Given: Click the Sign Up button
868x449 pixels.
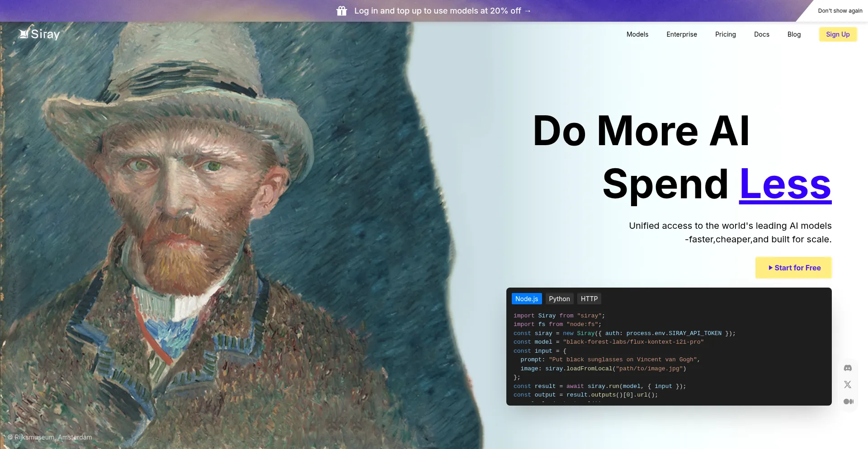Looking at the screenshot, I should point(838,34).
